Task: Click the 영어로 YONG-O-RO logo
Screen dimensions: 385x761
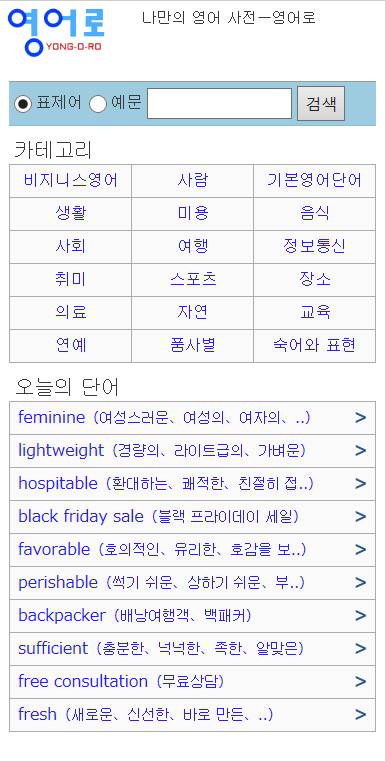Action: pyautogui.click(x=56, y=31)
